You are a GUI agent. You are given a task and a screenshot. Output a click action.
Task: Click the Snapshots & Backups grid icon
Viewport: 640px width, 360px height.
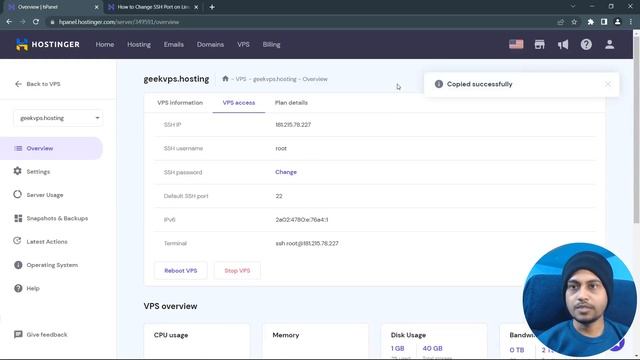click(x=18, y=218)
